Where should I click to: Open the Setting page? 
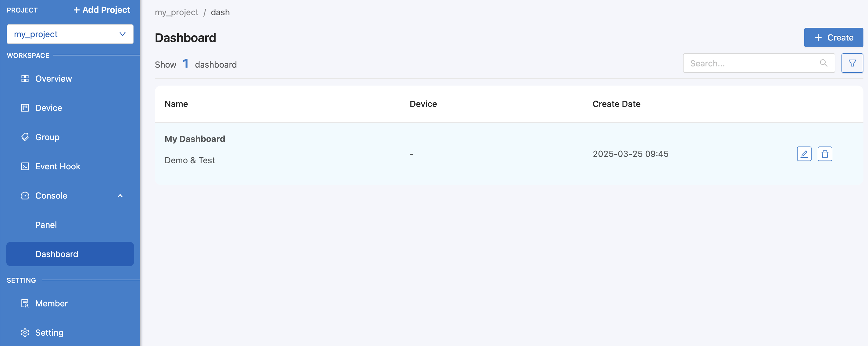coord(70,333)
